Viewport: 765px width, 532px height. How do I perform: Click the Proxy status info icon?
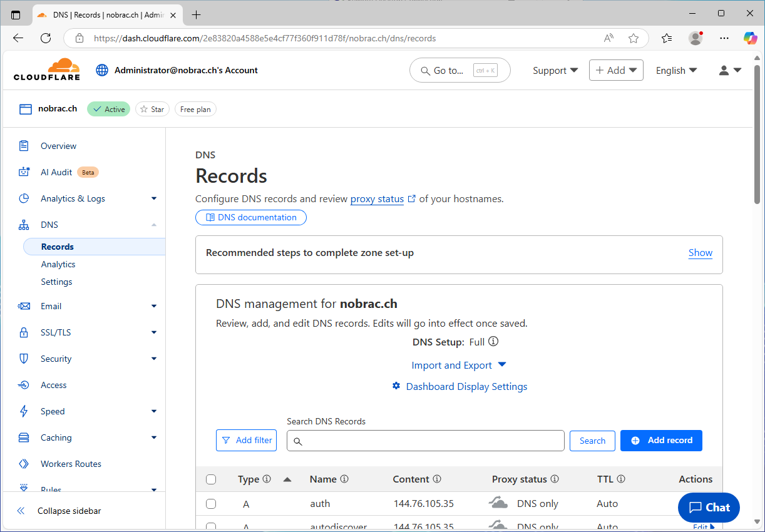coord(554,479)
